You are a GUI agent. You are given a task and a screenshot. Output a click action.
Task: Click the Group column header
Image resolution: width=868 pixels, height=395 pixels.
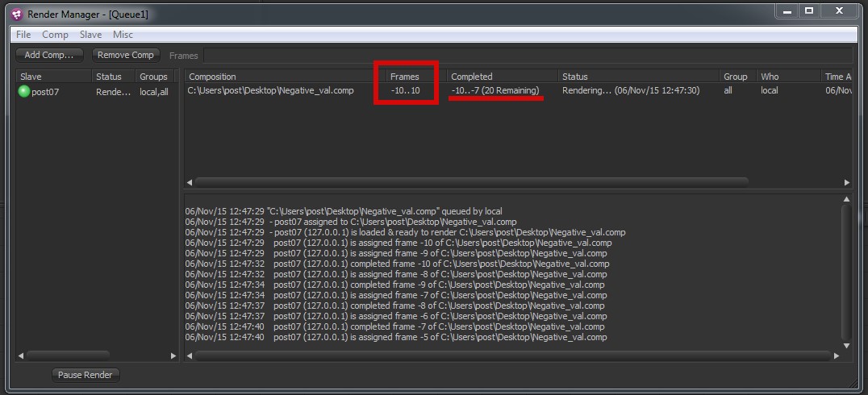[738, 77]
